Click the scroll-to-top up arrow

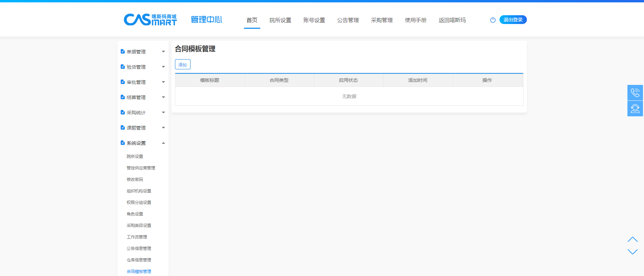coord(632,239)
